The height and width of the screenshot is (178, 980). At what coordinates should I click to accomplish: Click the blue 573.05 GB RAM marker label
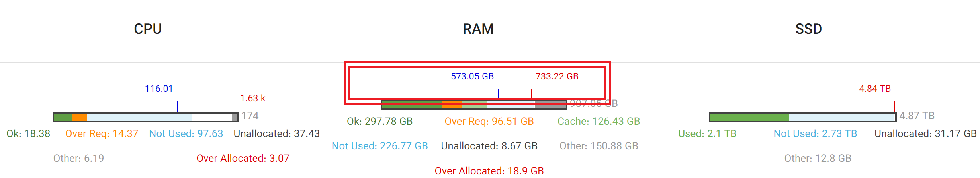[x=472, y=76]
